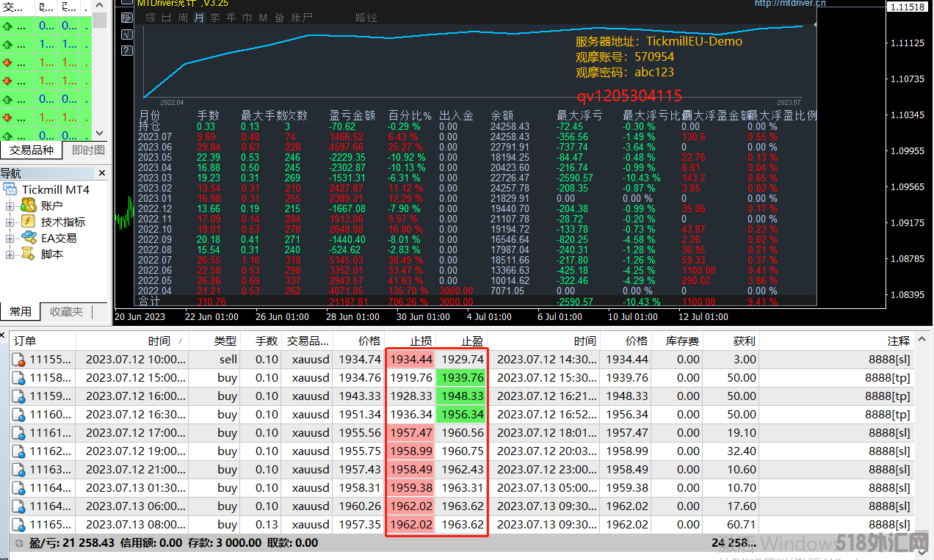
Task: Click the 时间 column sort arrow
Action: (181, 341)
